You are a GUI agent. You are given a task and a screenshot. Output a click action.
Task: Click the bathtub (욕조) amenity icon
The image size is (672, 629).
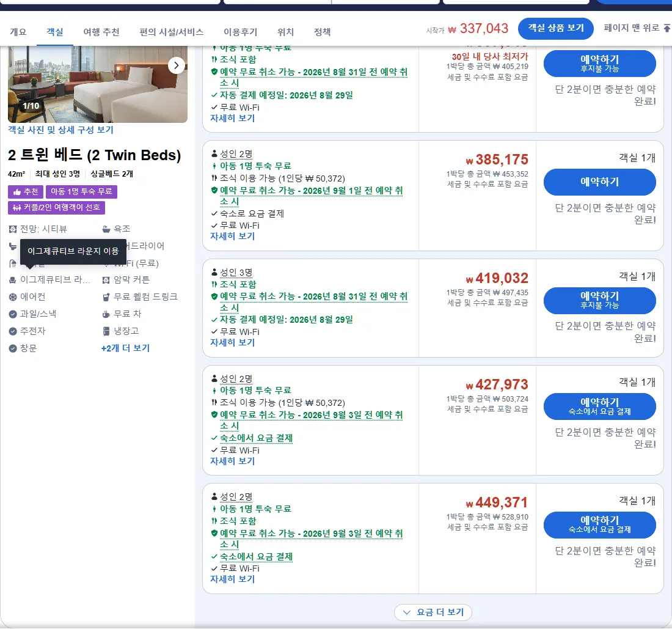(106, 229)
